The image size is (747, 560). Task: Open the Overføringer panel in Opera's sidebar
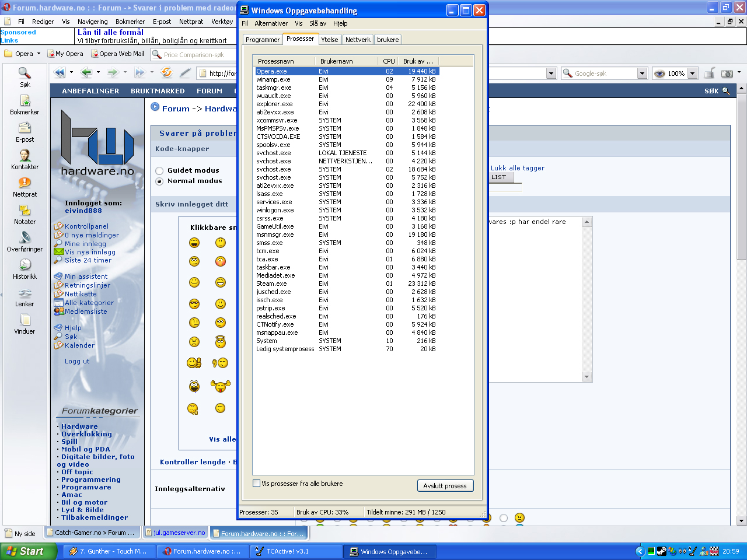25,242
